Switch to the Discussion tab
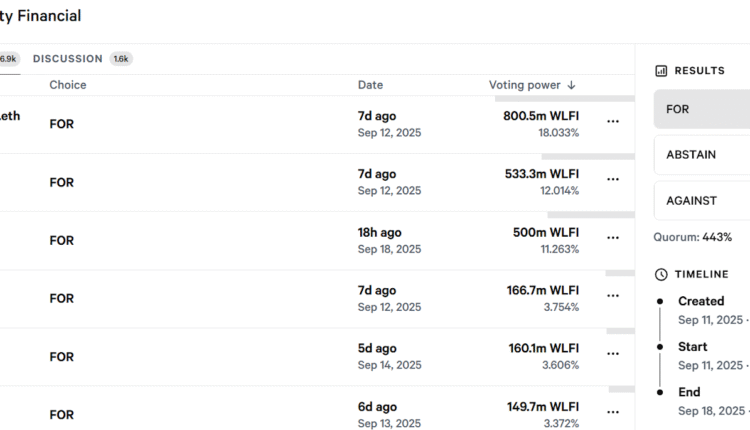 (x=68, y=59)
